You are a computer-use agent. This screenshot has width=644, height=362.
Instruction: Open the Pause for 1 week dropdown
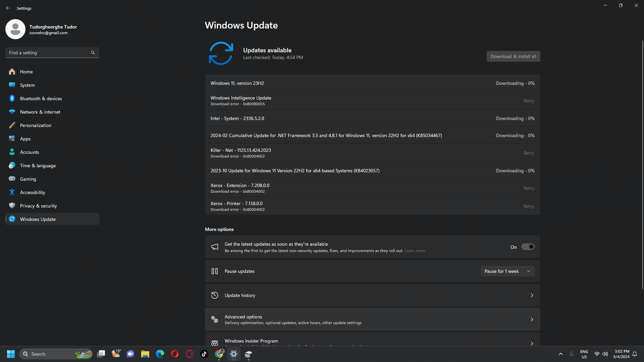(529, 271)
